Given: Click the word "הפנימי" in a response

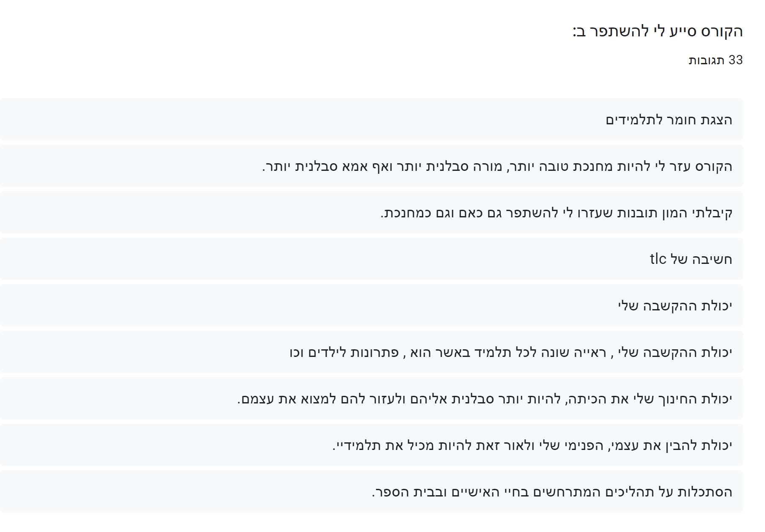Looking at the screenshot, I should pyautogui.click(x=584, y=445).
